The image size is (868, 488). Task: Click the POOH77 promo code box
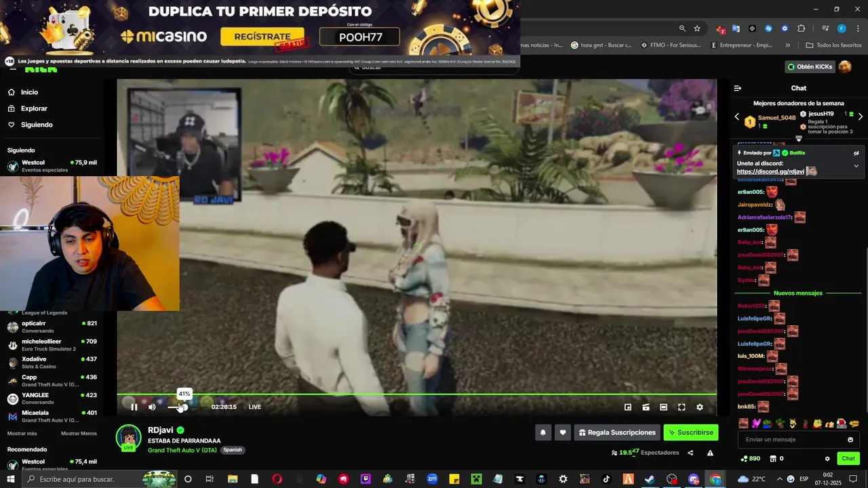[x=359, y=37]
